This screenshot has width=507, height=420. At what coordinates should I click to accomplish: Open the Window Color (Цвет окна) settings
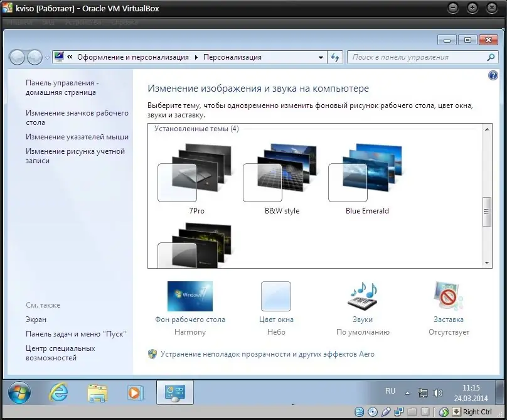[x=276, y=296]
